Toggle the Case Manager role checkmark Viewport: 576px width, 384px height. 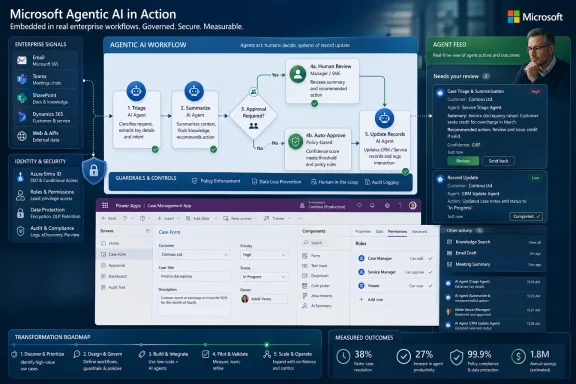431,258
